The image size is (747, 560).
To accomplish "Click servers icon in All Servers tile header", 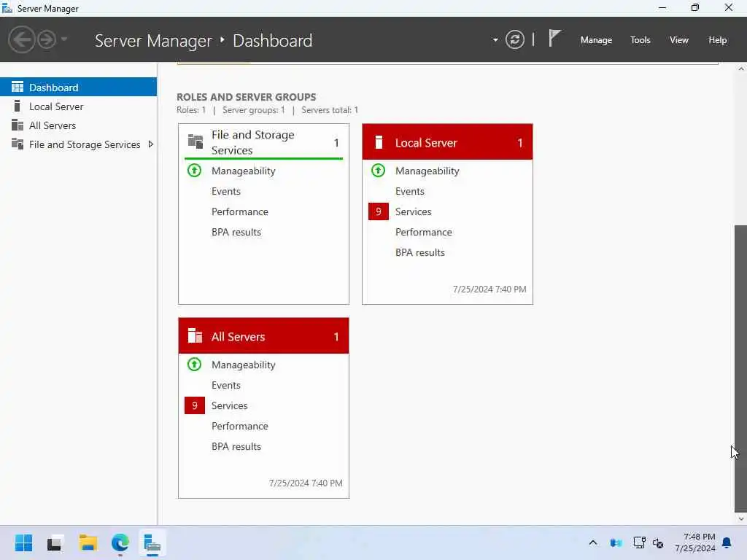I will coord(195,335).
